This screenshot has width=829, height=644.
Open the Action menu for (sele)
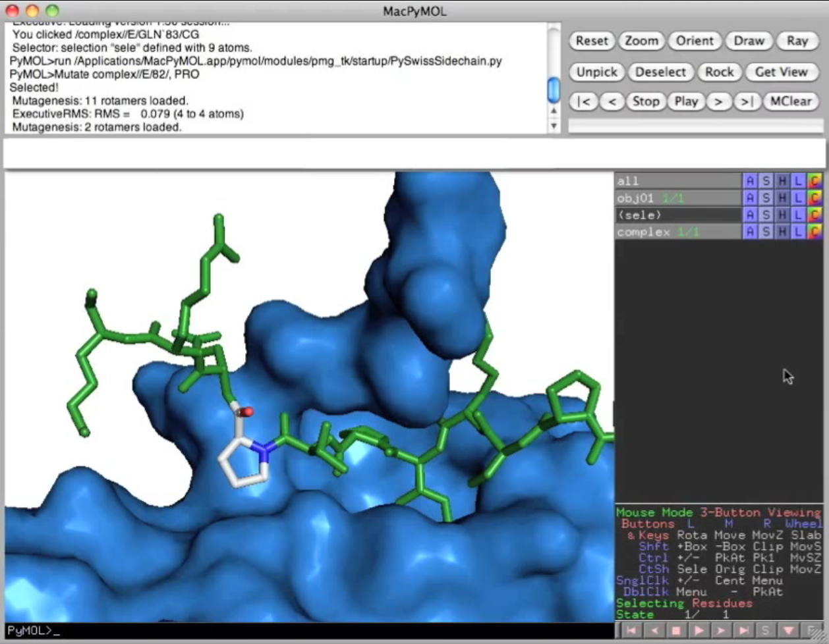click(749, 215)
